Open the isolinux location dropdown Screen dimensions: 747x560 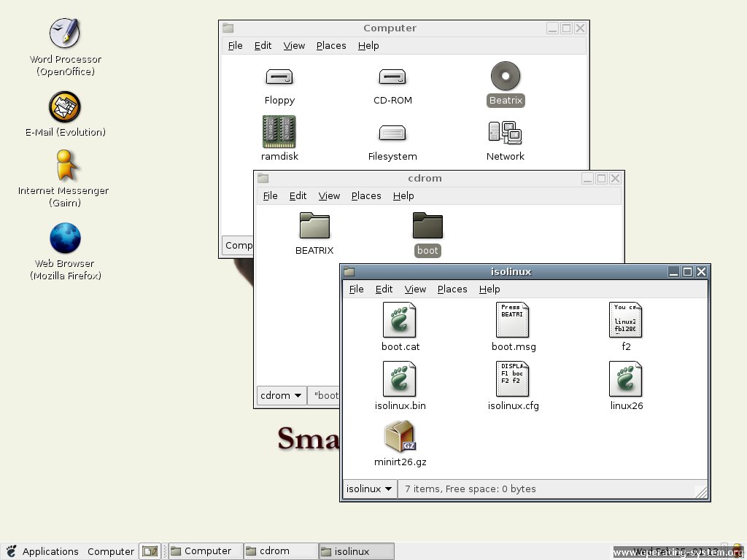click(368, 489)
